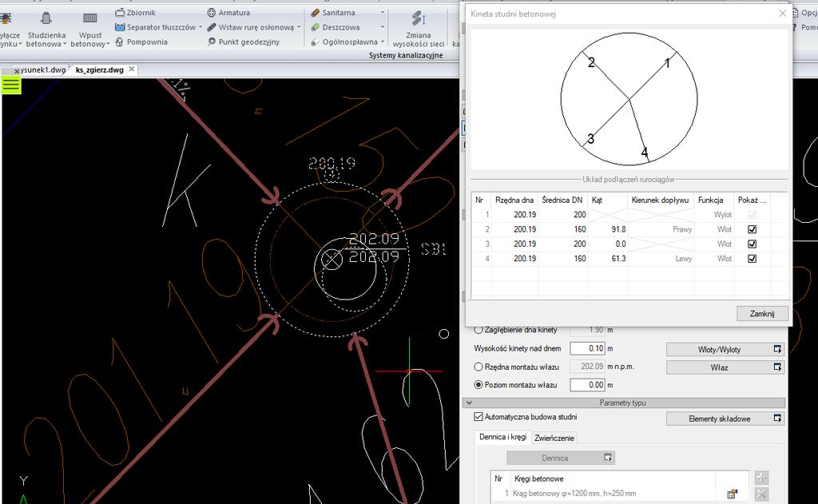The image size is (818, 504).
Task: Insert a Pompownia element
Action: point(141,42)
